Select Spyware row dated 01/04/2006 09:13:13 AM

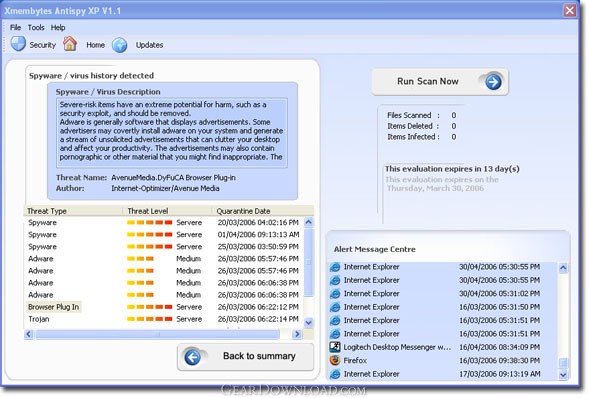coord(164,235)
